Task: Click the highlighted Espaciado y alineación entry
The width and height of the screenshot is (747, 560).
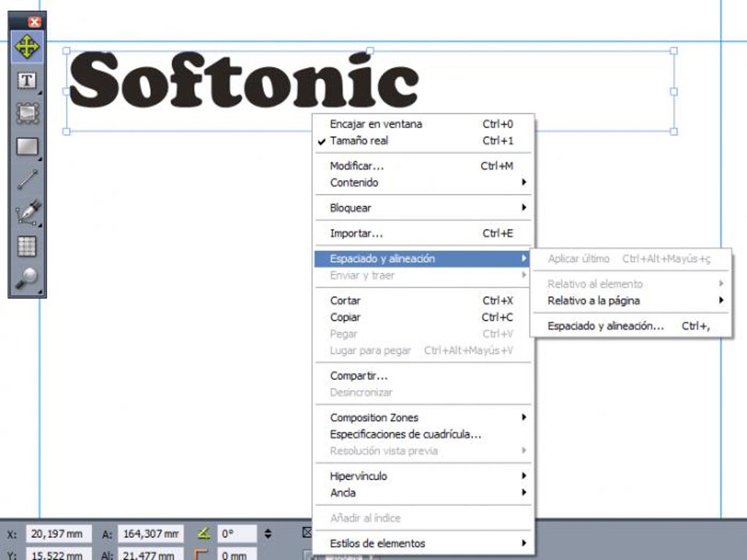Action: [423, 258]
